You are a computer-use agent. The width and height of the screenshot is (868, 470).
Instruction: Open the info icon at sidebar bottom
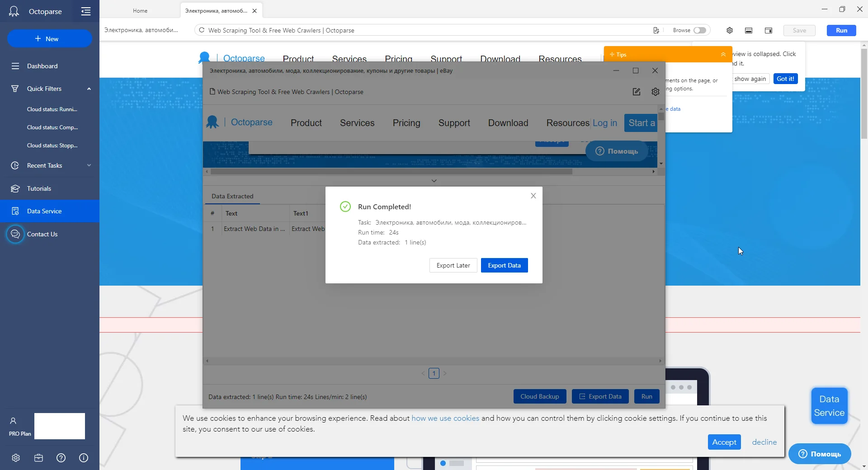84,458
